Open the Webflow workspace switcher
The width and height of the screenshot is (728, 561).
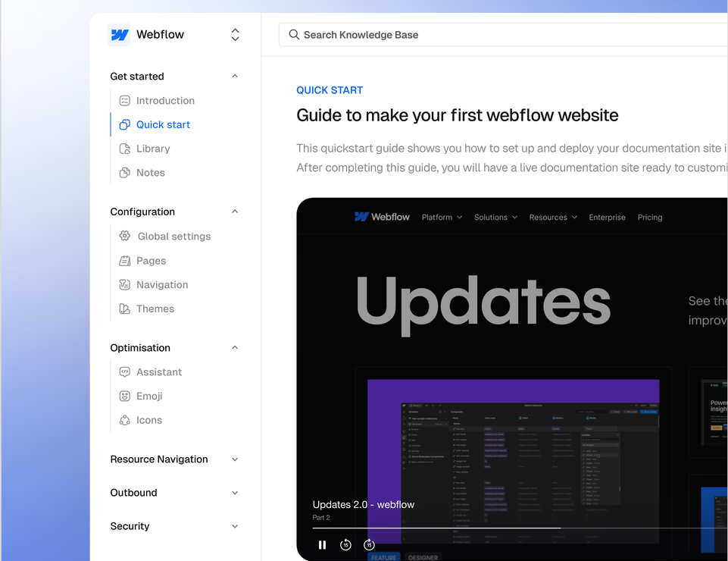235,35
